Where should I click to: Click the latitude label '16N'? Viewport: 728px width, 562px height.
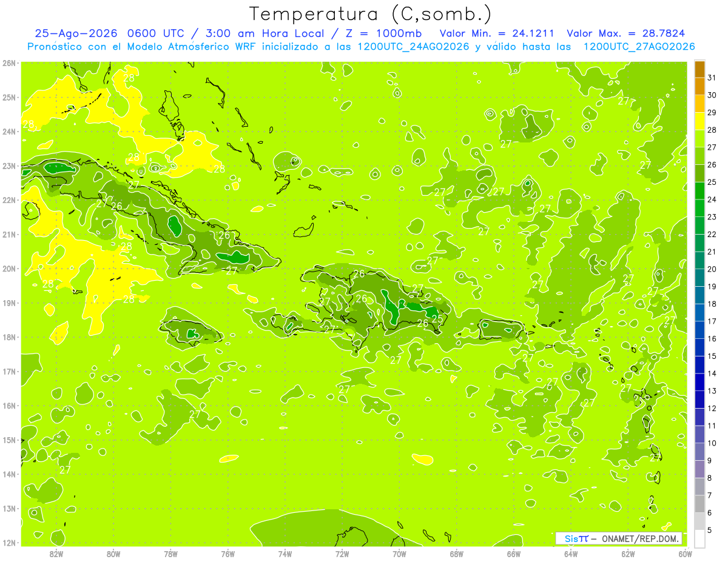10,406
